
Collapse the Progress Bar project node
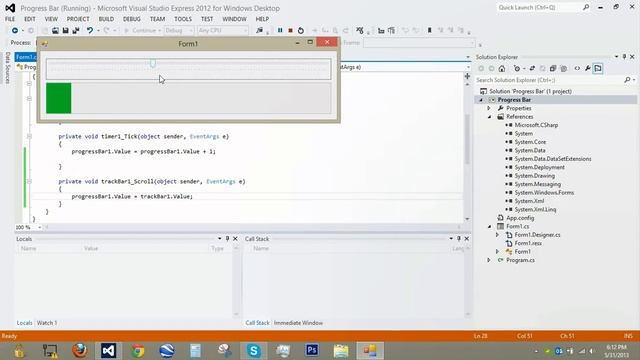[481, 100]
